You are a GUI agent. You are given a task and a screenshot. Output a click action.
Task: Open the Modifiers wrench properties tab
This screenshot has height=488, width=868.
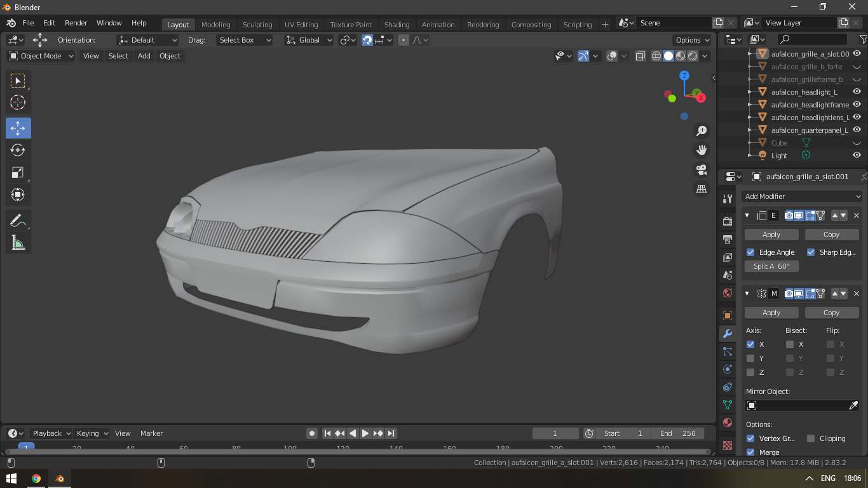coord(728,334)
